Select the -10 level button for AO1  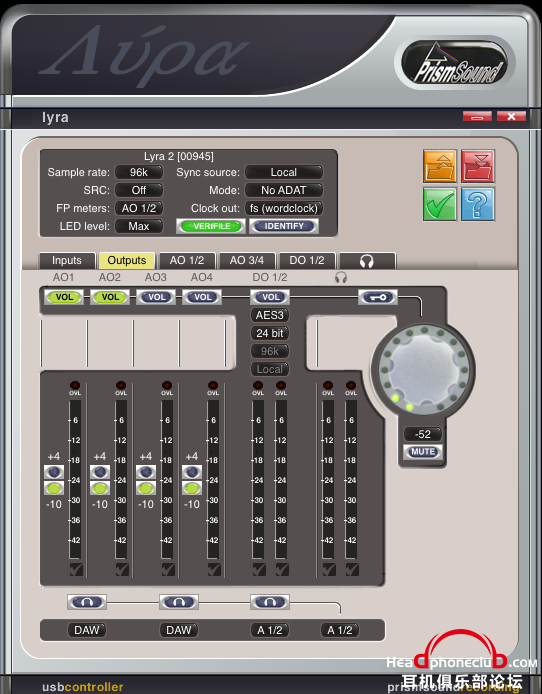pyautogui.click(x=54, y=488)
